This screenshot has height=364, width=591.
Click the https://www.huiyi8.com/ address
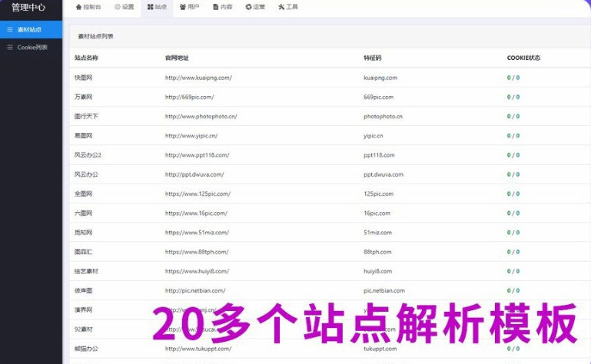(197, 271)
